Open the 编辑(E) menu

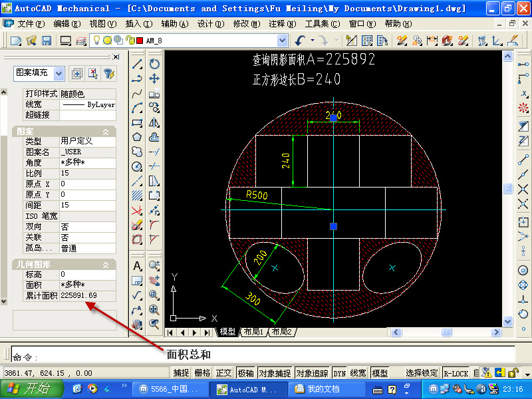tap(67, 24)
